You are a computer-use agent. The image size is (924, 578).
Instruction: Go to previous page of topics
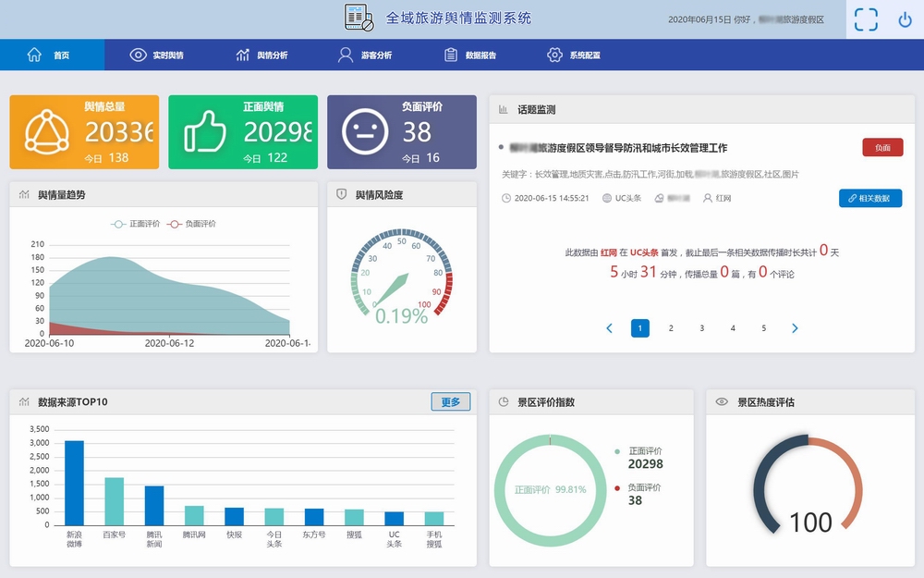pos(609,328)
